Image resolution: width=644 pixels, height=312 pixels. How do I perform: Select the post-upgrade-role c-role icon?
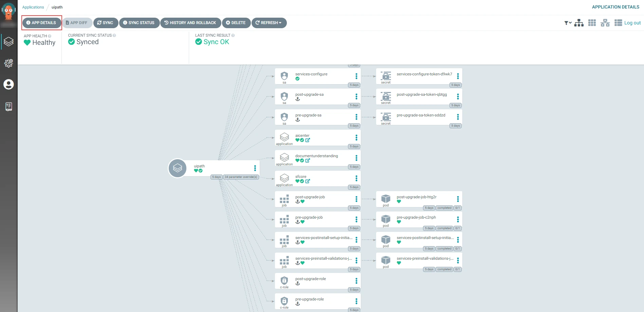[x=284, y=281]
